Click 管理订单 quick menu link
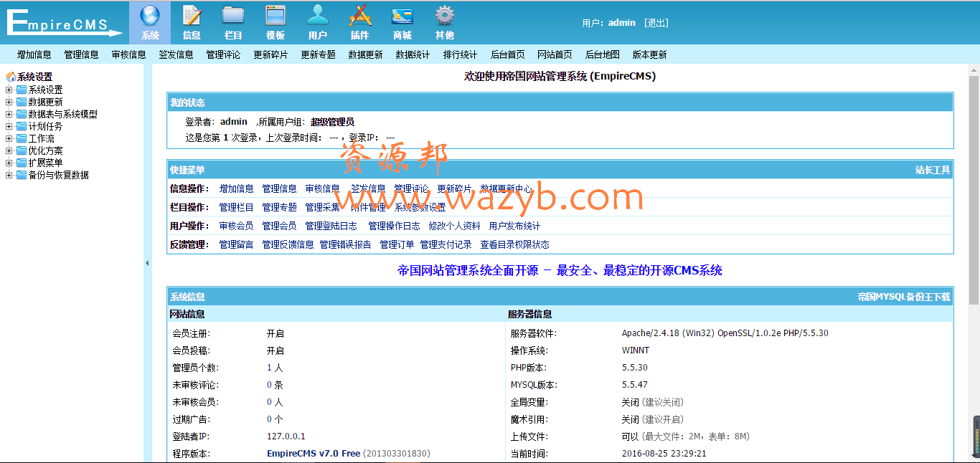Viewport: 980px width, 463px height. 397,244
